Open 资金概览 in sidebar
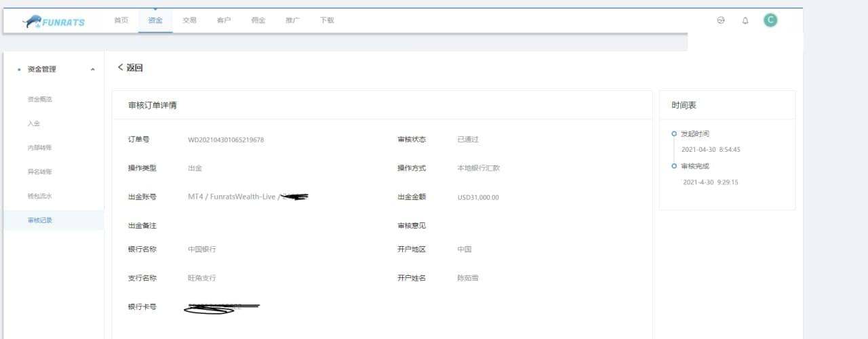The height and width of the screenshot is (339, 868). tap(39, 99)
